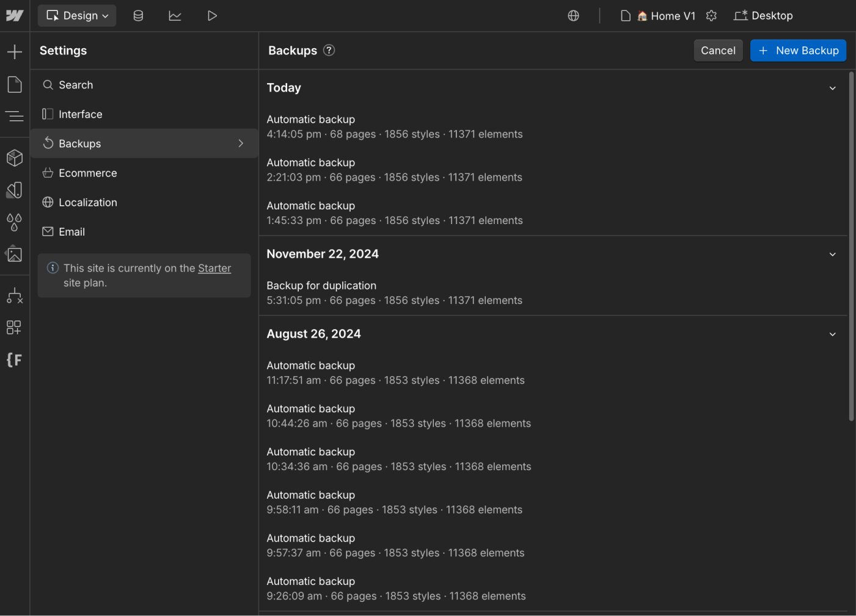856x616 pixels.
Task: Collapse the Today backups section
Action: click(x=832, y=88)
